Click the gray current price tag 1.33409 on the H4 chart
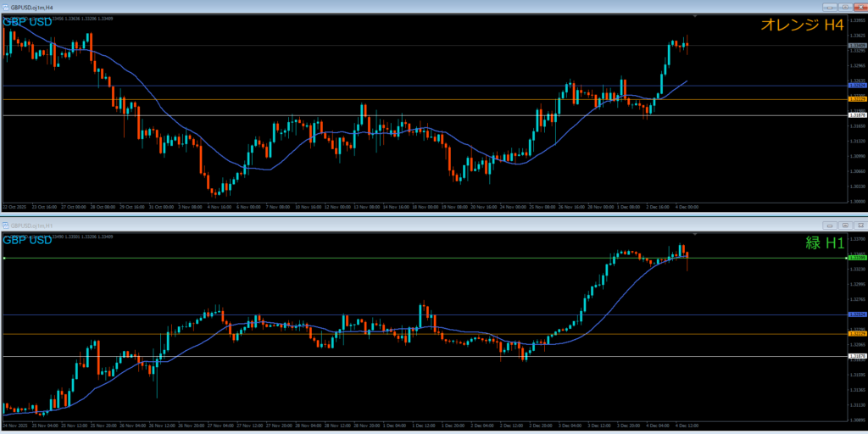 [857, 45]
